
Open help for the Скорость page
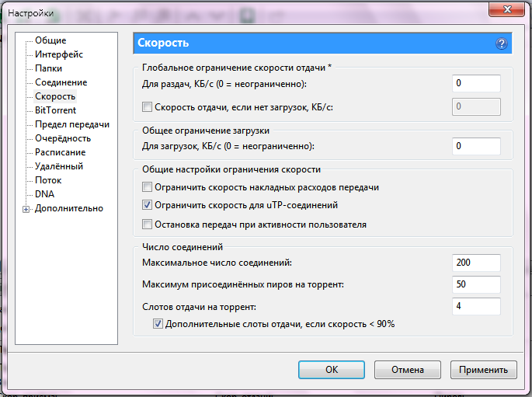click(x=502, y=44)
